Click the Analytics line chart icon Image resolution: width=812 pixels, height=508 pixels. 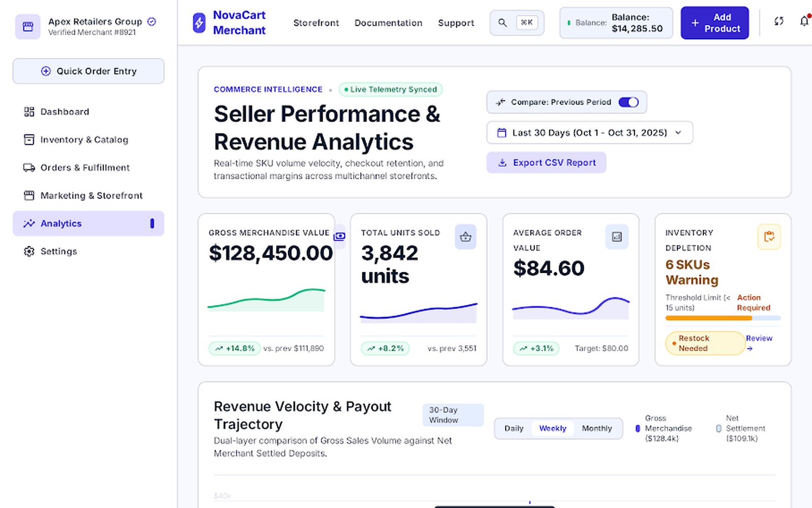pyautogui.click(x=29, y=224)
